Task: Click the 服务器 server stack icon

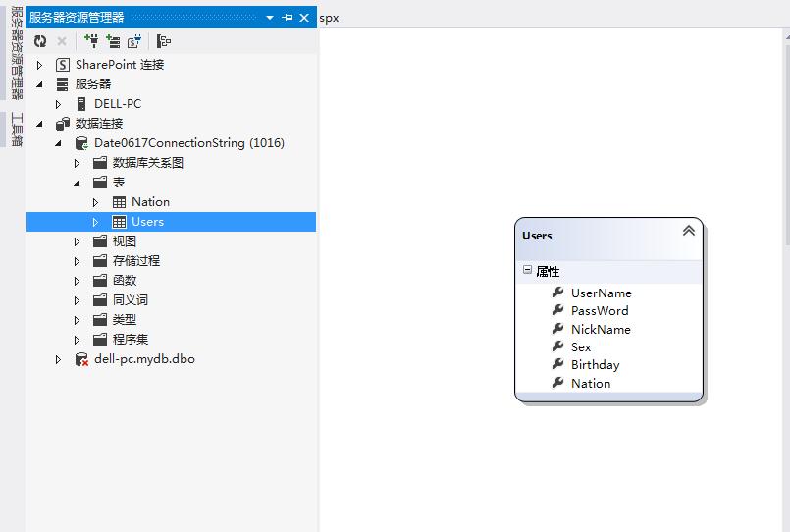Action: (x=62, y=84)
